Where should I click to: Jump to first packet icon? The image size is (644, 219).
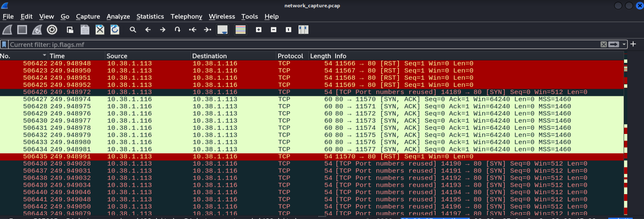(193, 30)
